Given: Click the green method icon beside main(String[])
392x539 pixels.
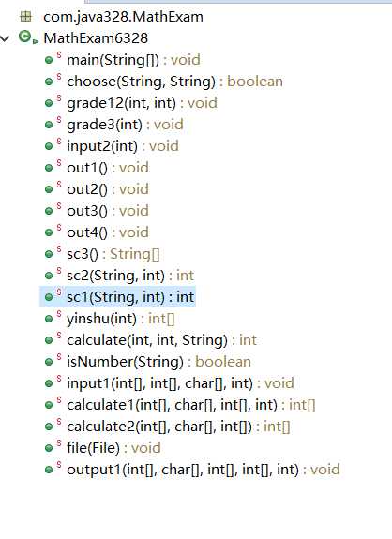Looking at the screenshot, I should point(49,60).
